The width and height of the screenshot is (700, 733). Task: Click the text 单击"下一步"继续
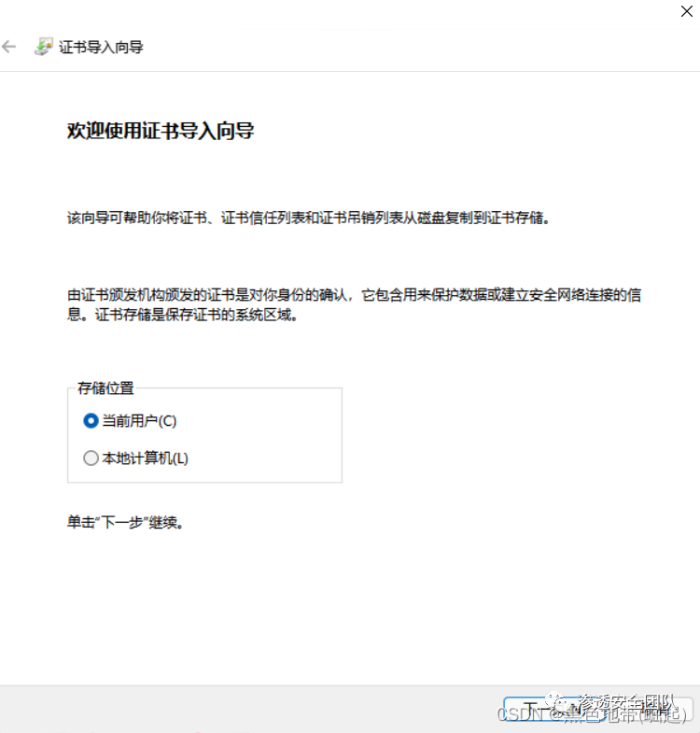point(125,522)
